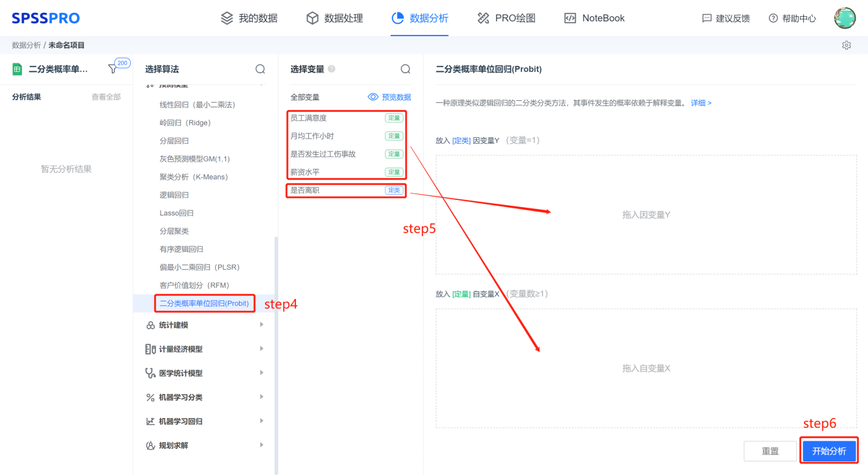The height and width of the screenshot is (475, 868).
Task: Open the 详细 link in the description
Action: [x=698, y=102]
